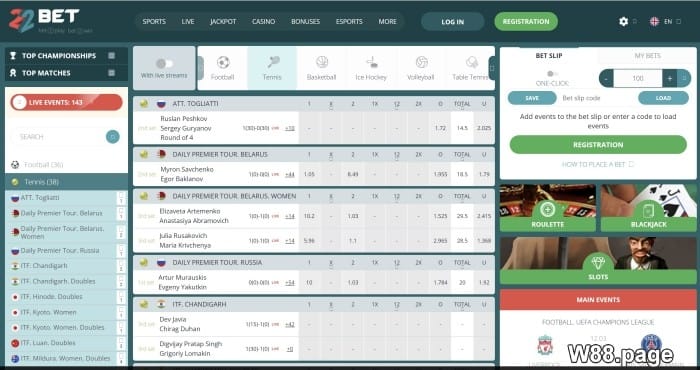Screen dimensions: 700x370
Task: Select Tennis (38) in the sidebar
Action: 66,182
